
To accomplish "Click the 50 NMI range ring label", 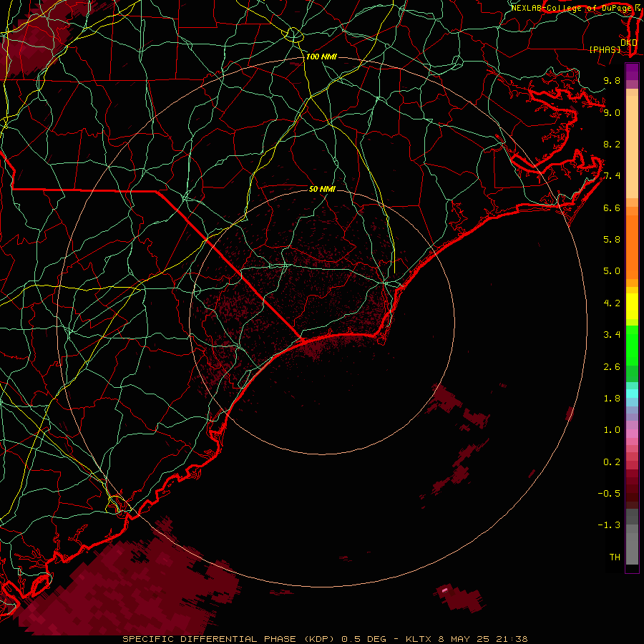I will pos(322,189).
